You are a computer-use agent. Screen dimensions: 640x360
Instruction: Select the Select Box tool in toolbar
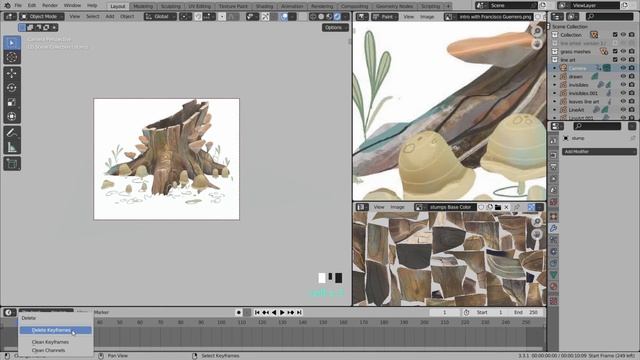(x=12, y=43)
